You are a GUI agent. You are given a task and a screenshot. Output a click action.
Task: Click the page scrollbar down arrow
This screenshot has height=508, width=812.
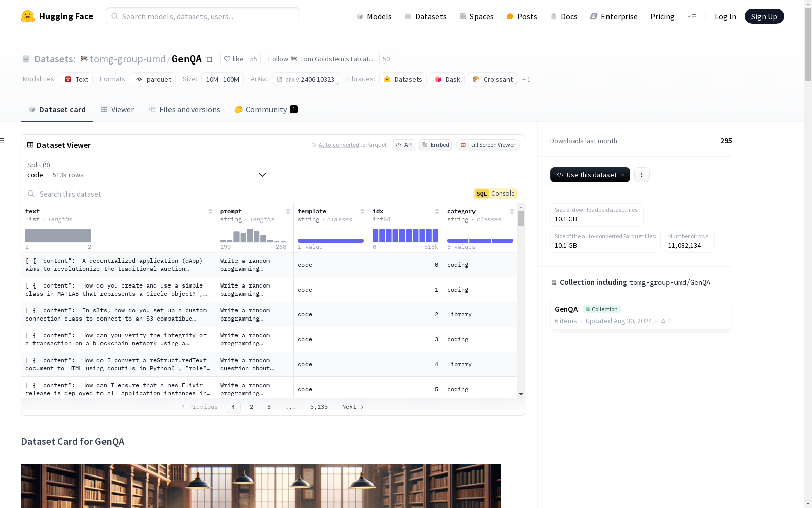808,504
